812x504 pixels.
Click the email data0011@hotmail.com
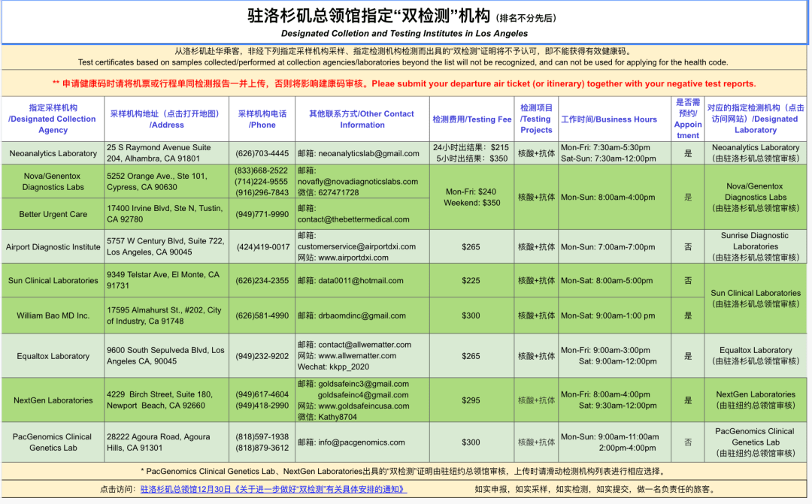(361, 280)
